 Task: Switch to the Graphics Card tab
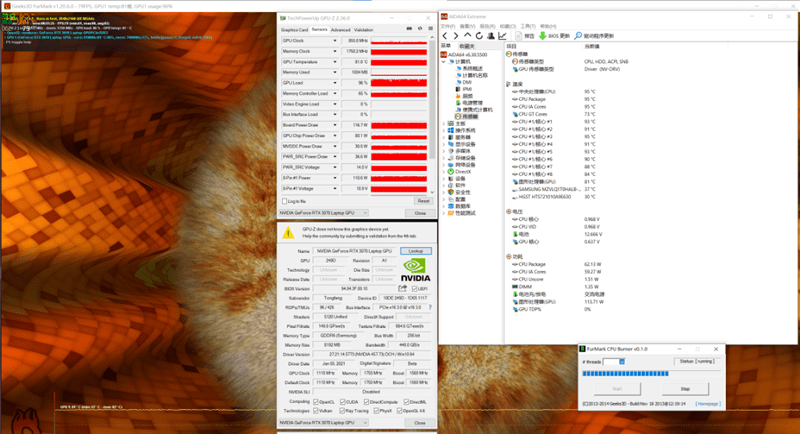(294, 30)
